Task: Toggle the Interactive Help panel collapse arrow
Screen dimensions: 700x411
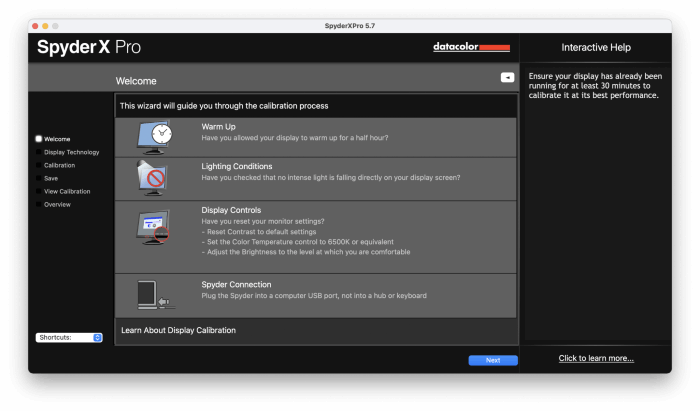Action: pos(507,77)
